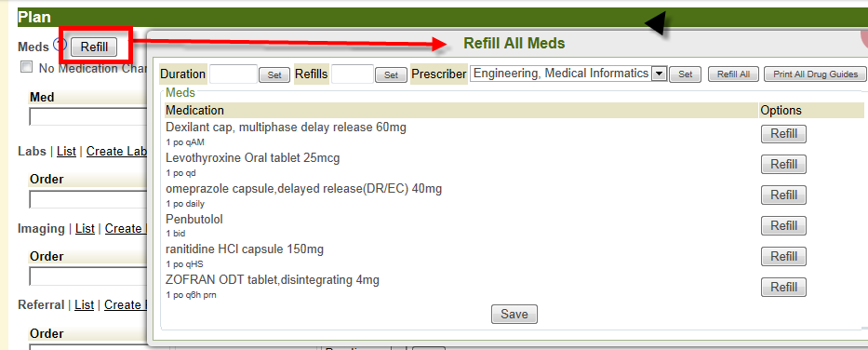Check the No Medication Changes checkbox

point(26,67)
